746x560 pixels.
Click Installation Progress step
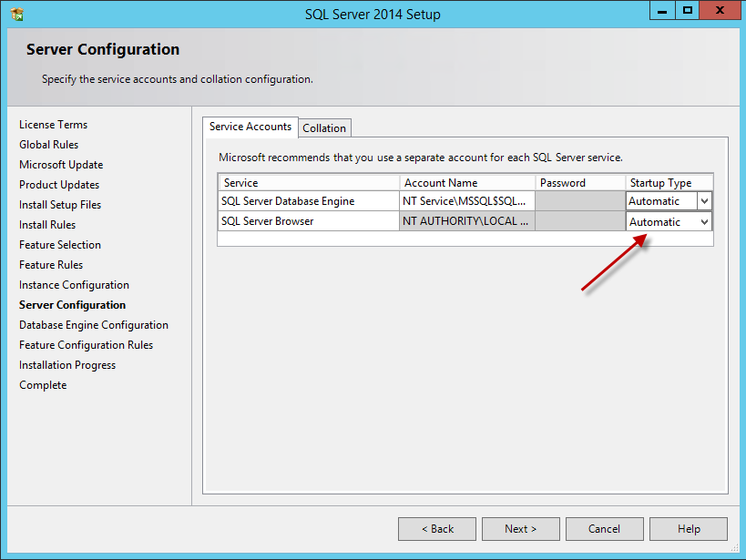(x=67, y=365)
